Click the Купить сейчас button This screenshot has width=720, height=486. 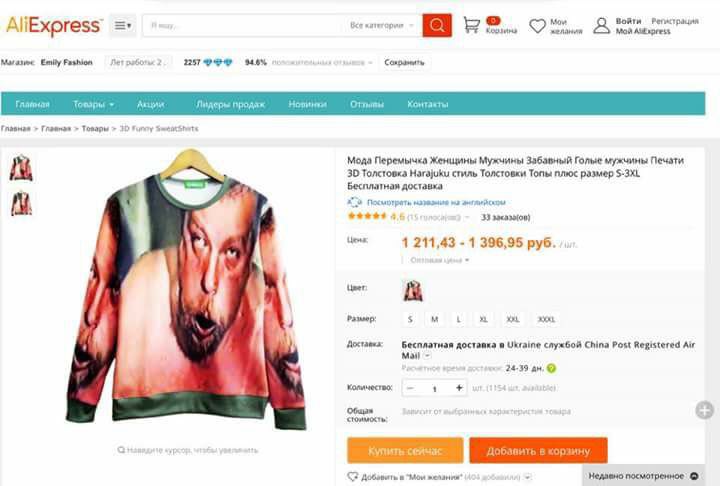pos(405,451)
